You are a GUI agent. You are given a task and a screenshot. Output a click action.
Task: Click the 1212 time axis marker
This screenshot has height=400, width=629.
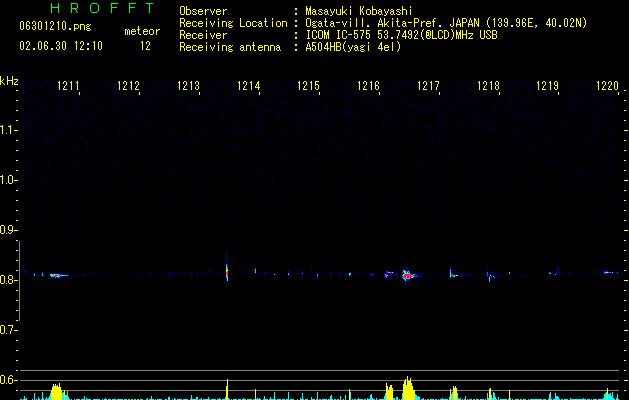128,86
